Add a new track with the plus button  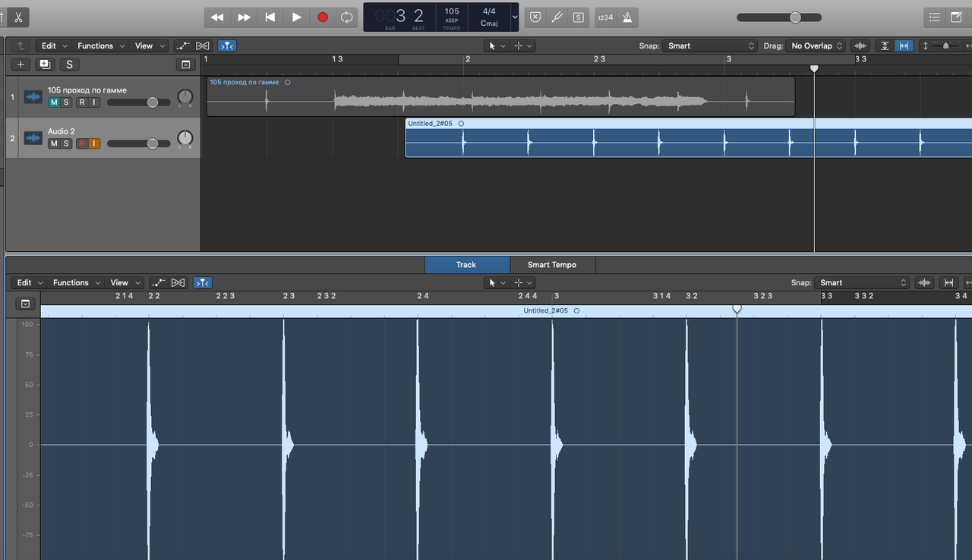coord(21,65)
